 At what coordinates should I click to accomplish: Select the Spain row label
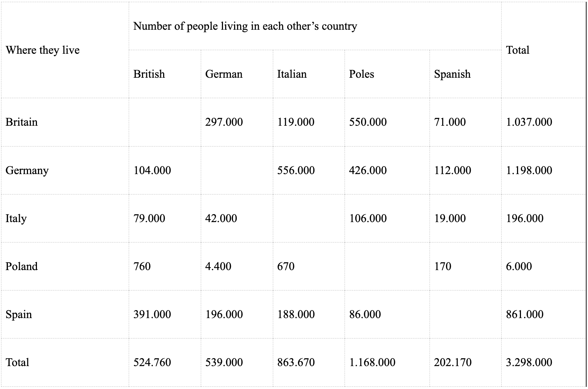pos(65,314)
